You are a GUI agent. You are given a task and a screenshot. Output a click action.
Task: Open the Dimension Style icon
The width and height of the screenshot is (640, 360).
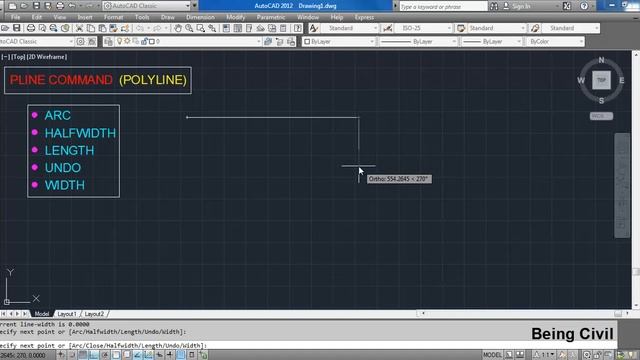(x=387, y=28)
